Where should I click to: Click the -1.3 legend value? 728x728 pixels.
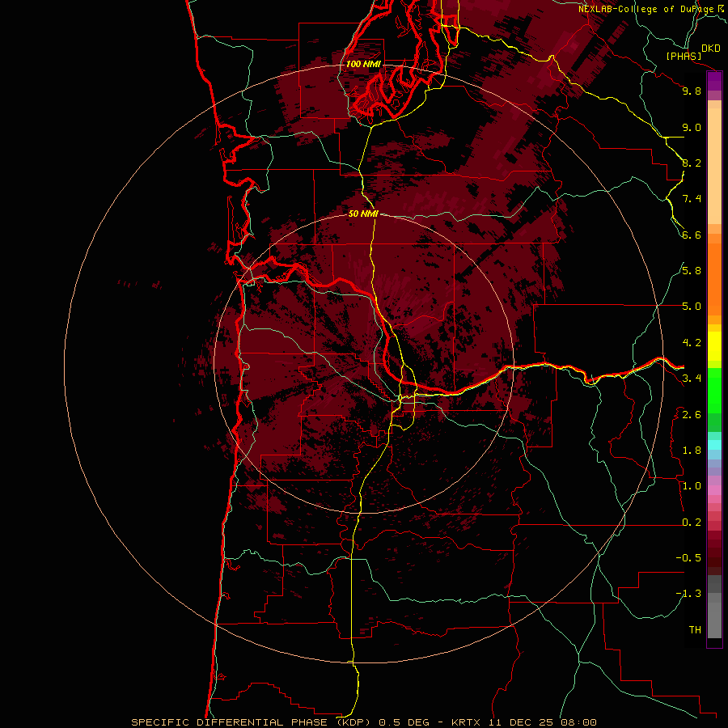[x=688, y=594]
